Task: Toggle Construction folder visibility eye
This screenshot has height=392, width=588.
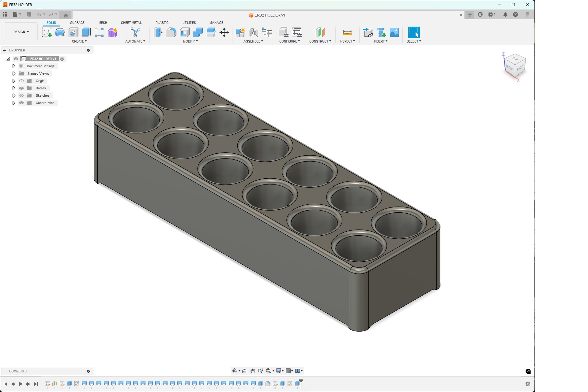Action: [x=21, y=103]
